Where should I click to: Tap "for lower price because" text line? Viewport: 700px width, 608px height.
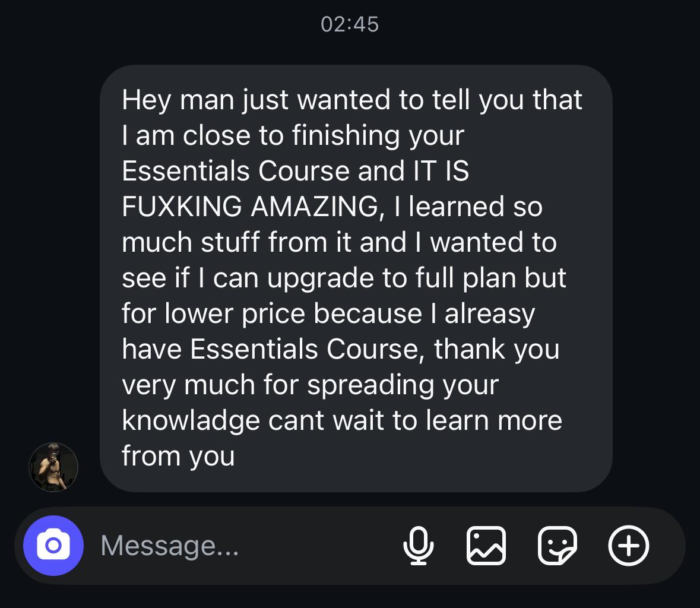(x=328, y=314)
